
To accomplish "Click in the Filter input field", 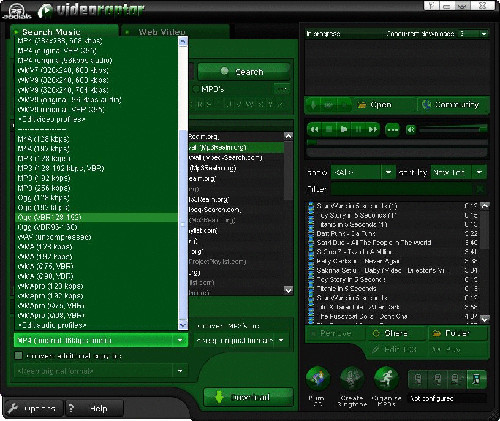I will tap(403, 189).
